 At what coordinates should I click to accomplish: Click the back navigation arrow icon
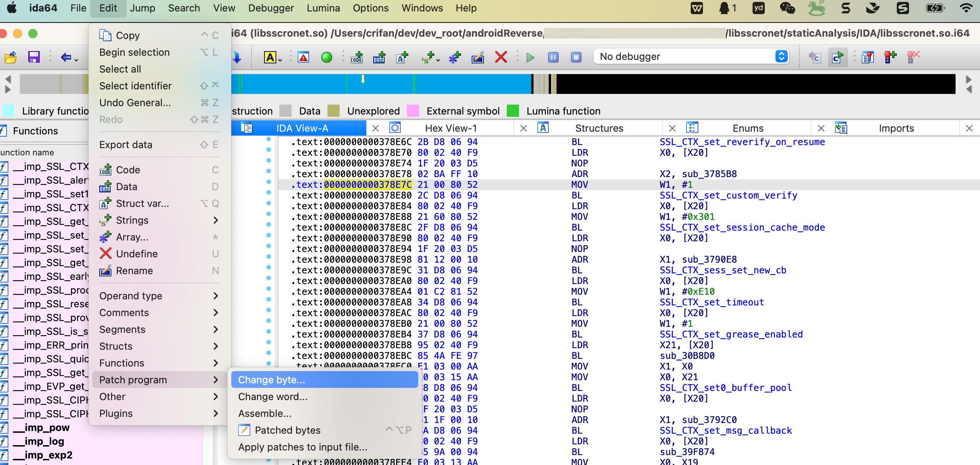tap(66, 57)
